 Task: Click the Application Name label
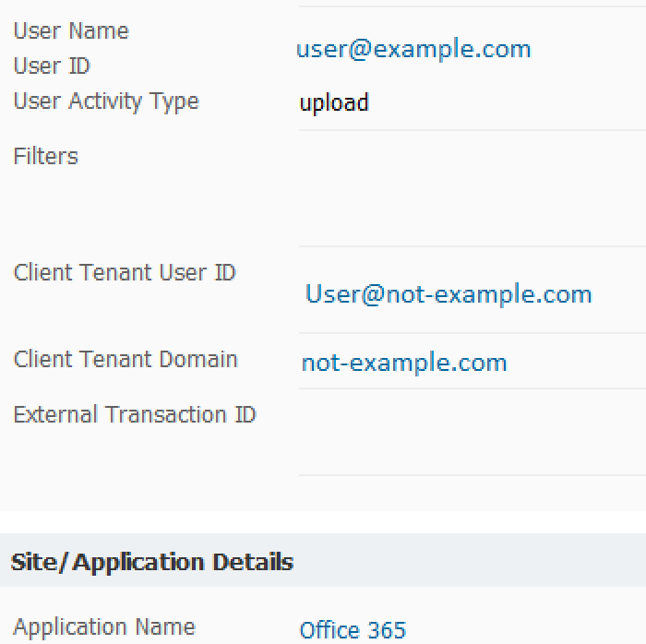tap(104, 627)
